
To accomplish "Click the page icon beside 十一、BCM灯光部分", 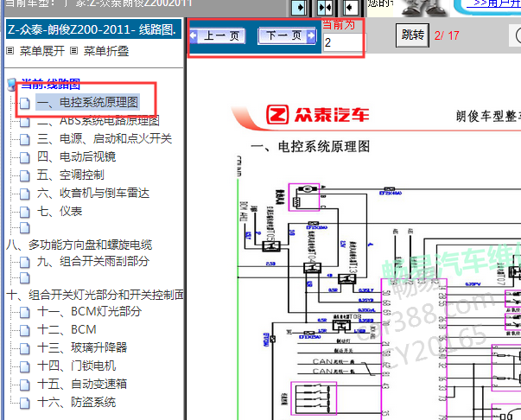I will coord(24,312).
